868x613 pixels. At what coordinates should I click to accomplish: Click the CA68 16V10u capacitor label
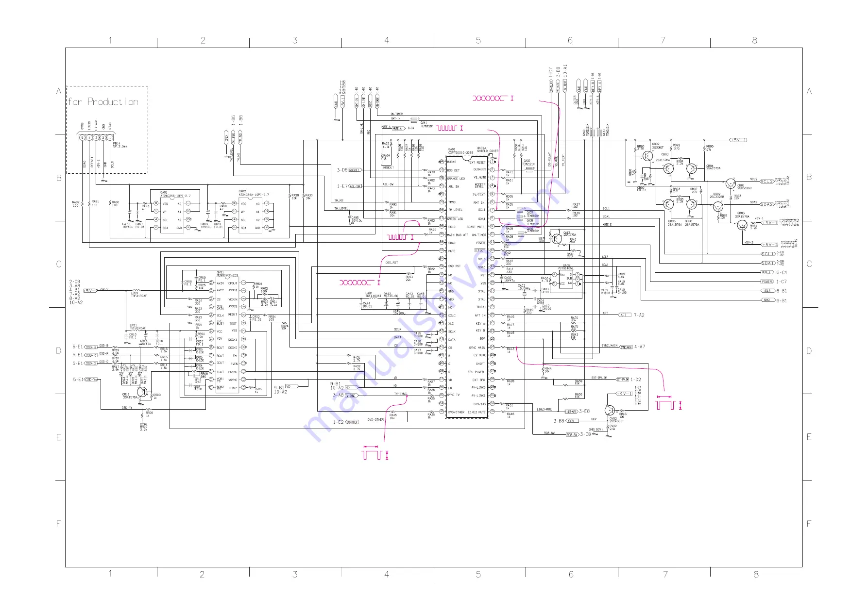tap(205, 225)
